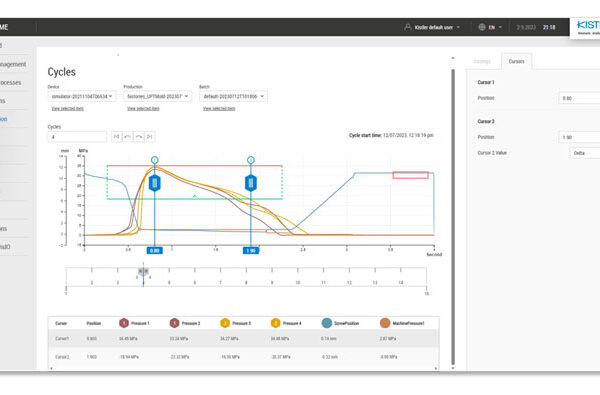Switch to the Settings tab

point(482,61)
